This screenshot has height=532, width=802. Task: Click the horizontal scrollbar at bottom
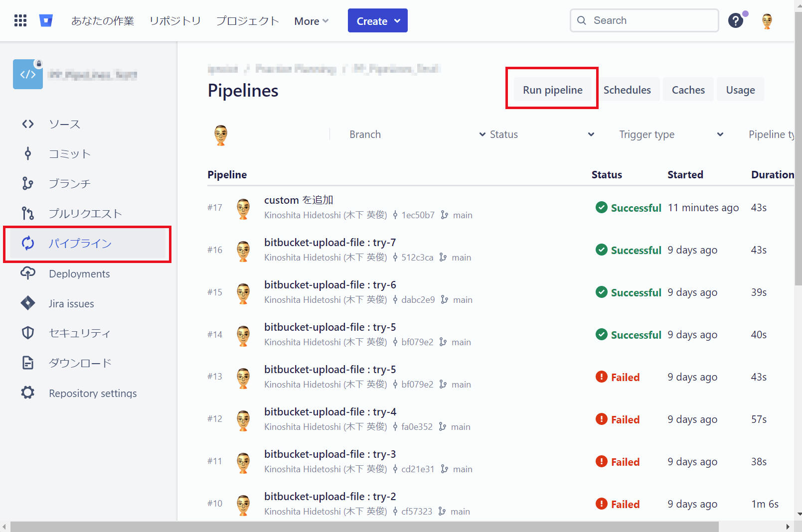pos(364,527)
